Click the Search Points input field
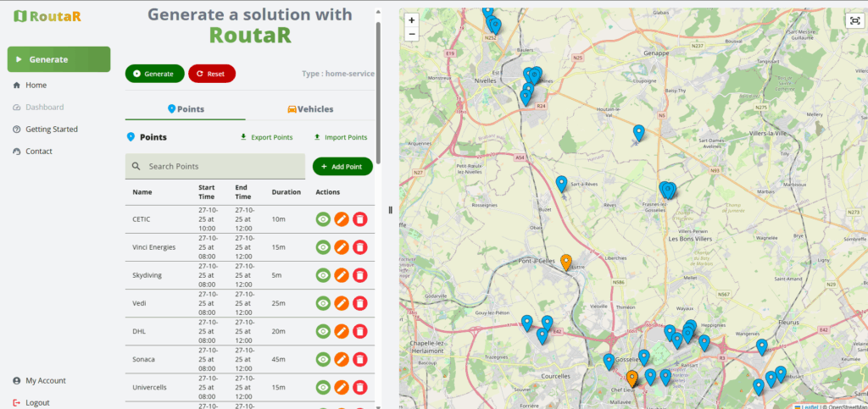Viewport: 868px width, 409px height. [x=220, y=167]
